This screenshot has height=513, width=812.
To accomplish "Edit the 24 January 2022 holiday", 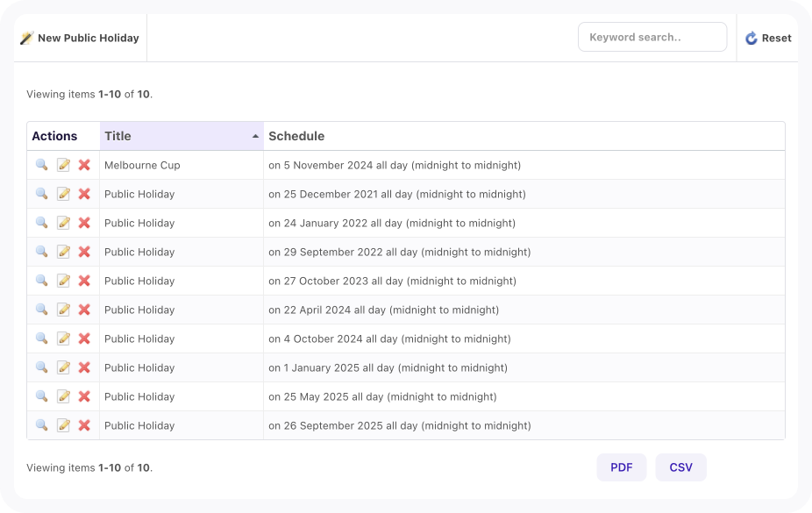I will point(63,223).
